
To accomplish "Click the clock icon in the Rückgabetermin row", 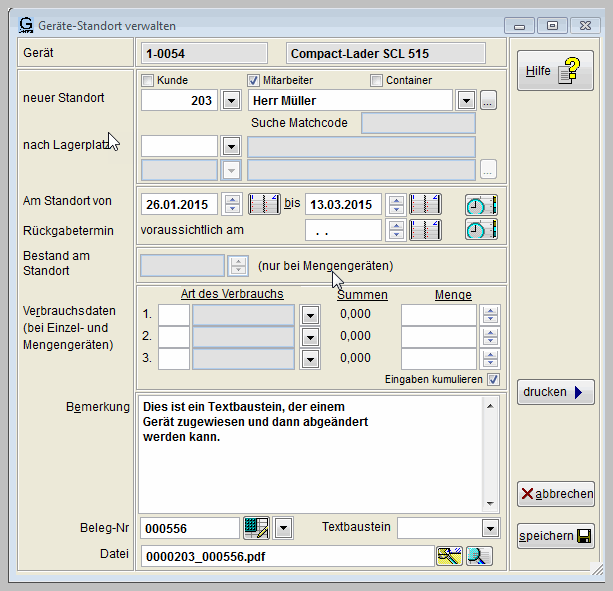I will pyautogui.click(x=481, y=230).
